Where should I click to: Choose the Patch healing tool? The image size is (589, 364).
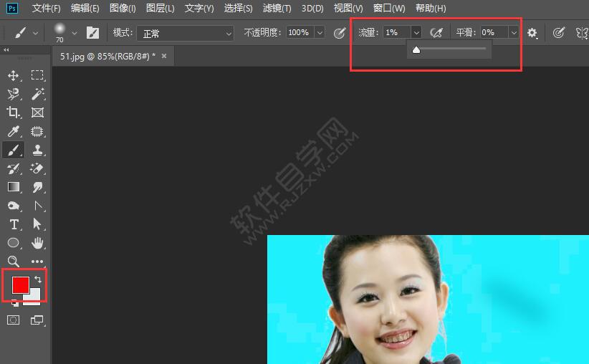pyautogui.click(x=37, y=131)
